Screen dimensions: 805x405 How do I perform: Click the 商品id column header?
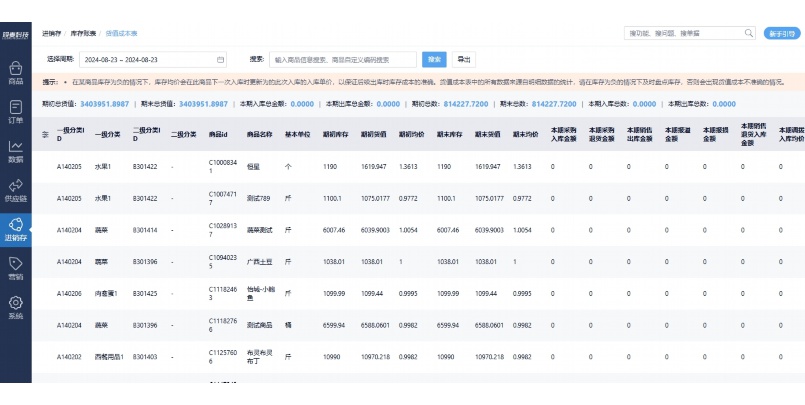pos(218,134)
